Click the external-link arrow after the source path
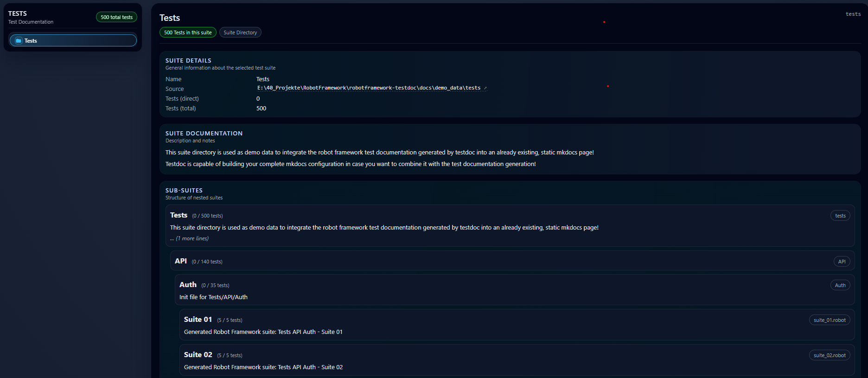This screenshot has height=378, width=868. [x=485, y=88]
